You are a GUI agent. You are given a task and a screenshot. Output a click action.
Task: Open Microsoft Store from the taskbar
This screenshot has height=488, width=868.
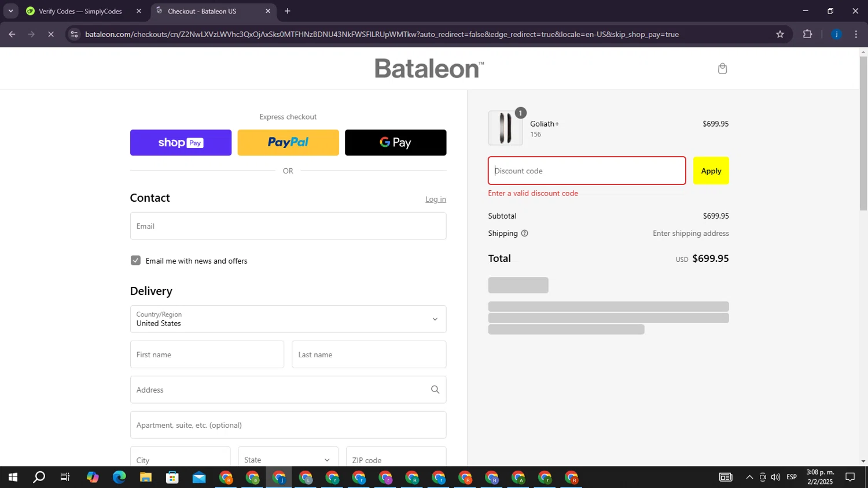172,478
